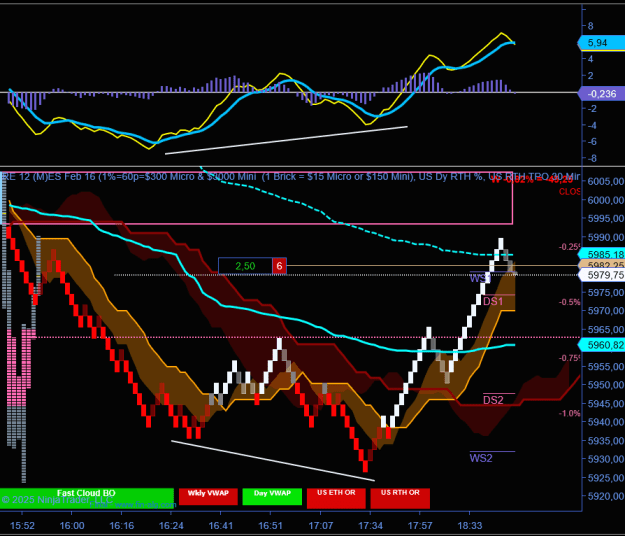Click the 5920,00 price axis label
Image resolution: width=625 pixels, height=536 pixels.
point(605,496)
